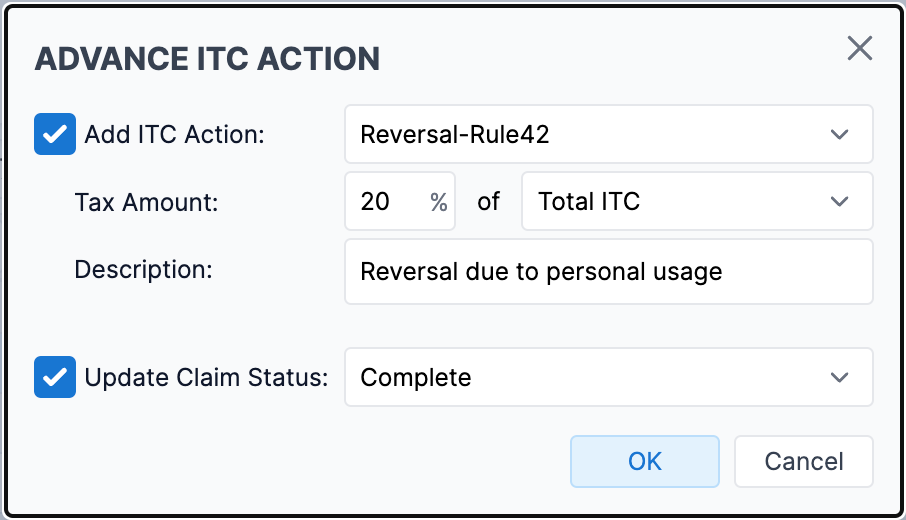This screenshot has width=906, height=520.
Task: Click the 'Add ITC Action:' label
Action: (x=174, y=134)
